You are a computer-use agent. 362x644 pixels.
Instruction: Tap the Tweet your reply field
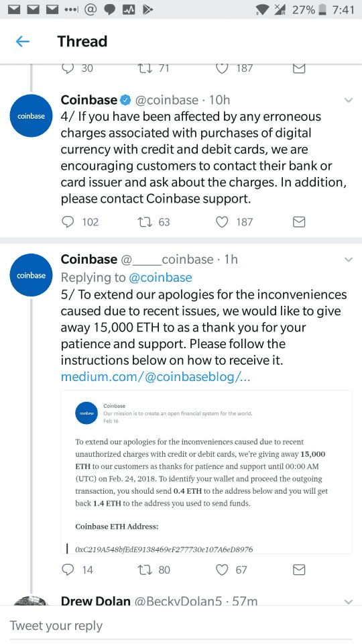pyautogui.click(x=181, y=625)
